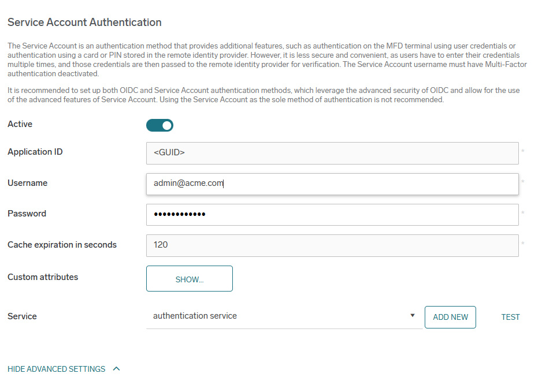Click the TEST link beside ADD NEW
This screenshot has height=392, width=542.
510,317
